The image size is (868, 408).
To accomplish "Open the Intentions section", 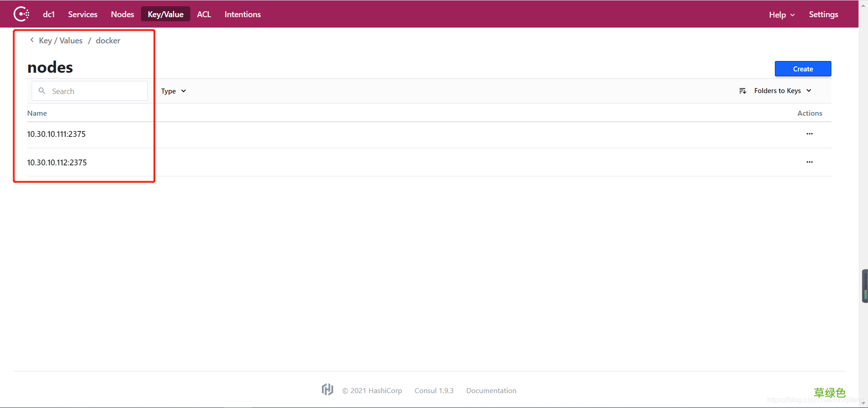I will tap(242, 14).
